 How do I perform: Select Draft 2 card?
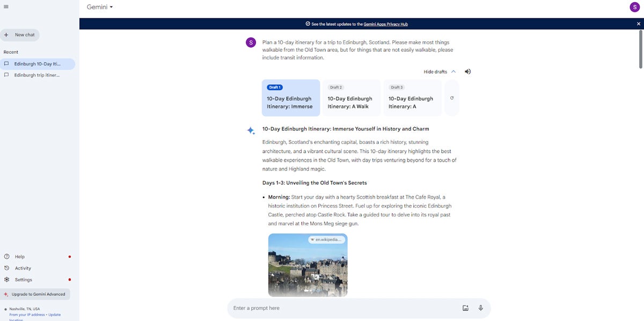pyautogui.click(x=352, y=98)
